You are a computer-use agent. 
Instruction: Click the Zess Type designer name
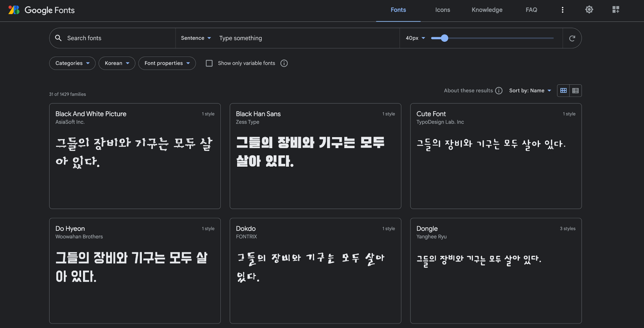click(248, 122)
